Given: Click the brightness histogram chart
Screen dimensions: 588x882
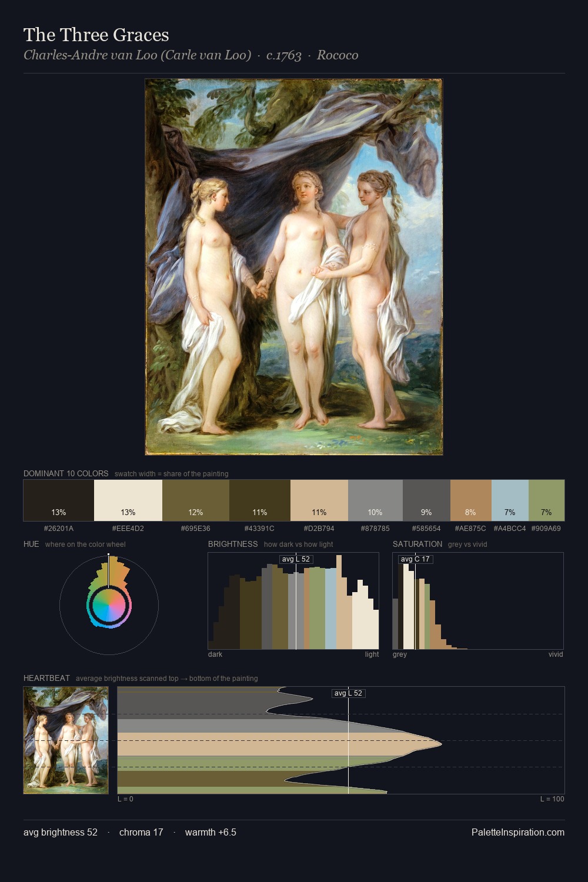Looking at the screenshot, I should pos(293,601).
